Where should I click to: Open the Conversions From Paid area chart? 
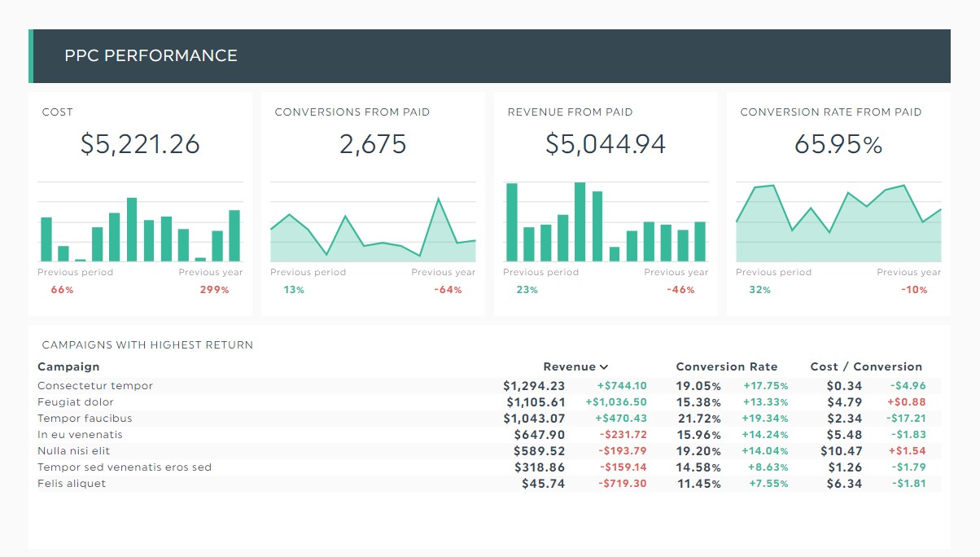click(x=373, y=221)
